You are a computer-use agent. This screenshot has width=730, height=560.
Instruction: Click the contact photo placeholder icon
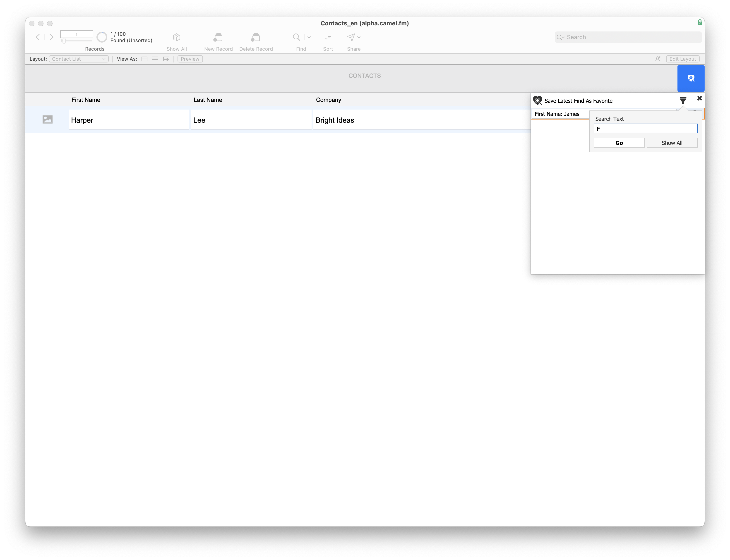point(48,119)
